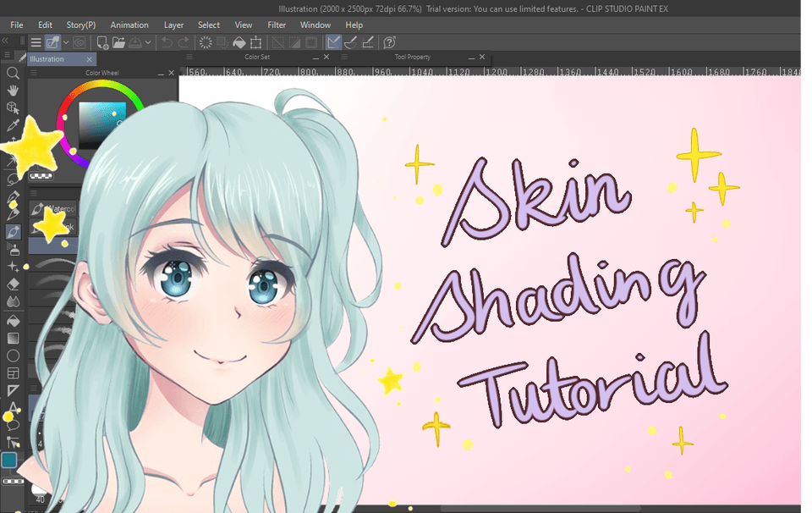Image resolution: width=812 pixels, height=513 pixels.
Task: Expand the Color Wheel panel menu
Action: point(35,74)
